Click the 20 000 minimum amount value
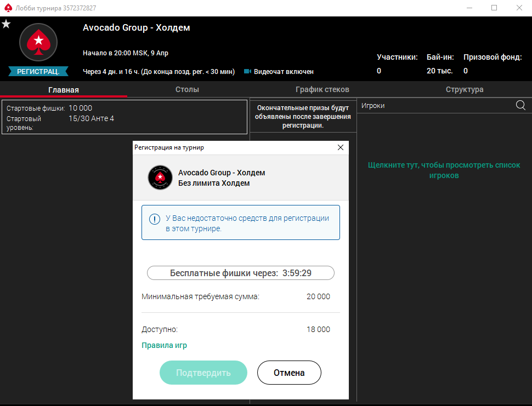The height and width of the screenshot is (406, 532). (x=318, y=296)
